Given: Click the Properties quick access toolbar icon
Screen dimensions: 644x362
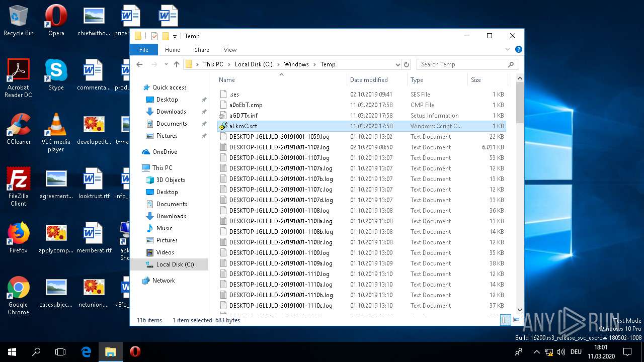Looking at the screenshot, I should pyautogui.click(x=154, y=36).
